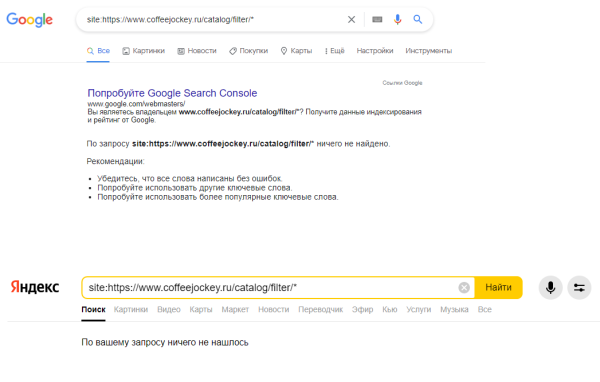Open Yandex 'Маркет' tab

pos(235,310)
